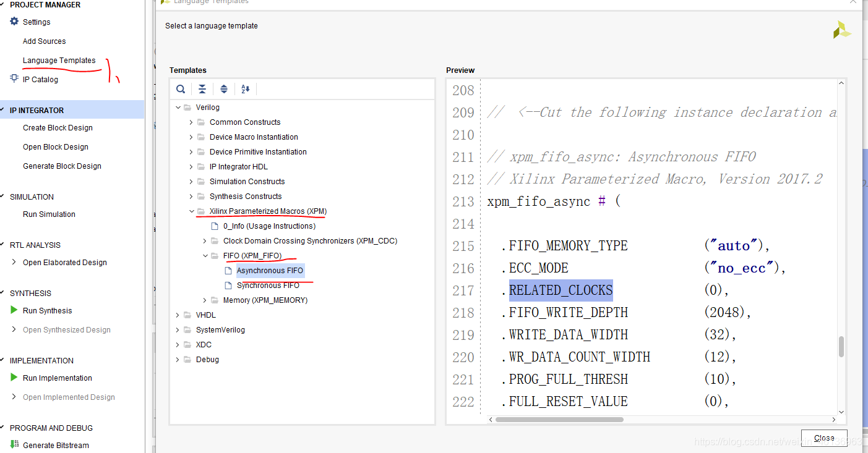Click the highlighted RELATED_CLOCKS parameter text
This screenshot has width=868, height=453.
point(561,290)
